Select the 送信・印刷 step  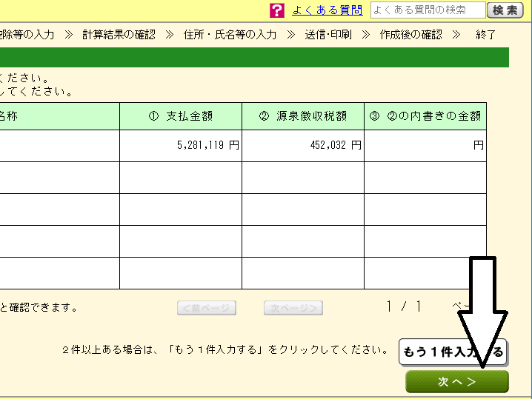pos(328,35)
